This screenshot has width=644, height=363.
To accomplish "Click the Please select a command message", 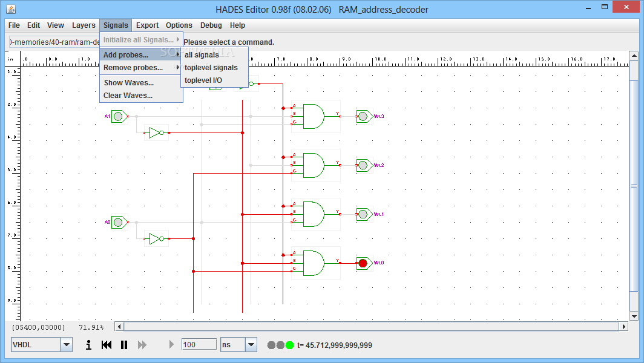I will (x=229, y=42).
